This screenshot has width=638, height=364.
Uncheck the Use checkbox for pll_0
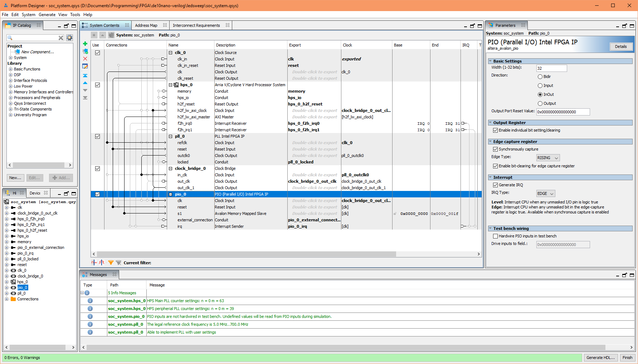coord(97,136)
